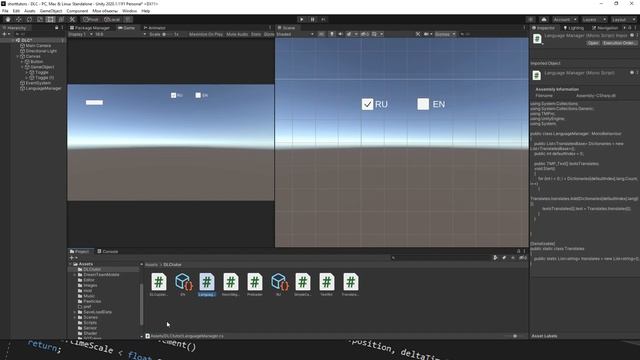
Task: Open the cloud services icon
Action: [x=544, y=19]
